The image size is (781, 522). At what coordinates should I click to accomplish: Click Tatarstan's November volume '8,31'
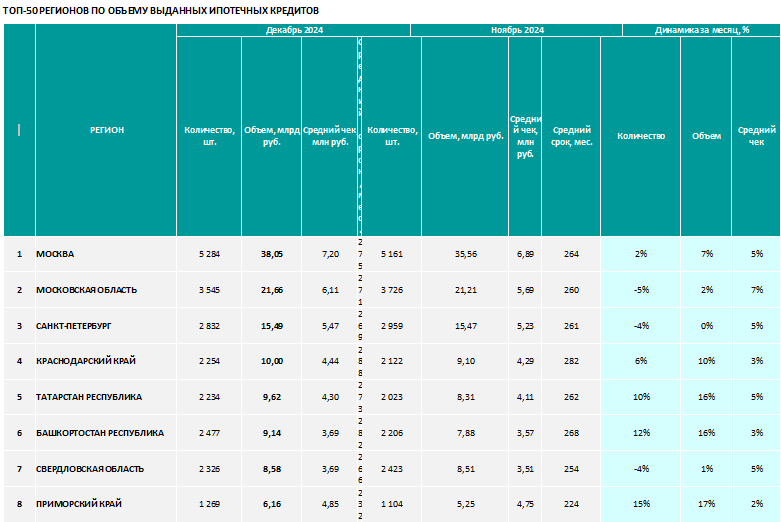[x=465, y=397]
